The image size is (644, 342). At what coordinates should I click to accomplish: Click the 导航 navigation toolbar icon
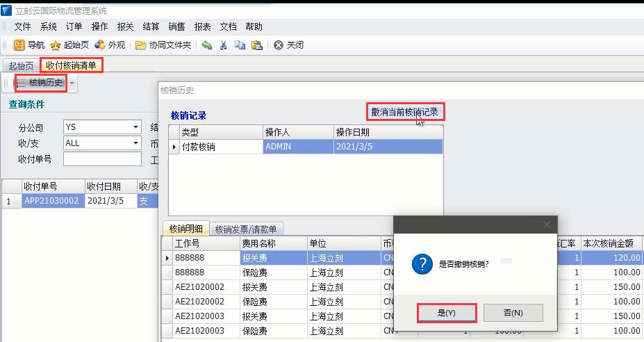point(20,45)
